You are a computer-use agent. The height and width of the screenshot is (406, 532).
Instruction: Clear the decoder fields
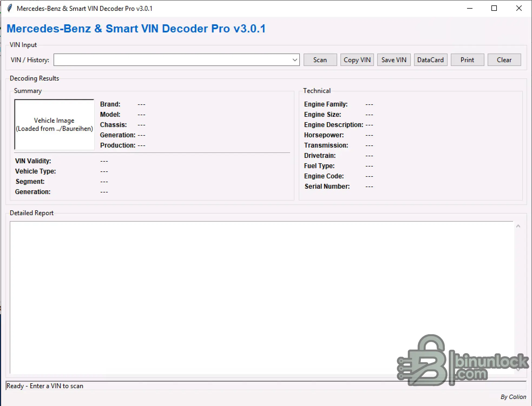[x=504, y=60]
